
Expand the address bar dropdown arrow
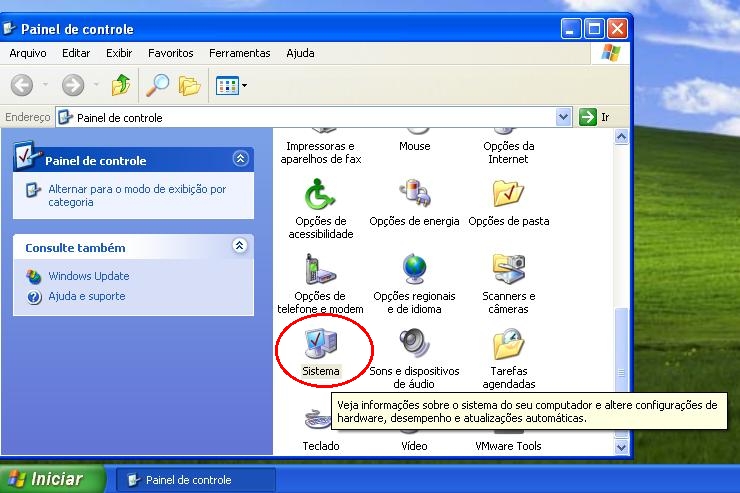(563, 117)
